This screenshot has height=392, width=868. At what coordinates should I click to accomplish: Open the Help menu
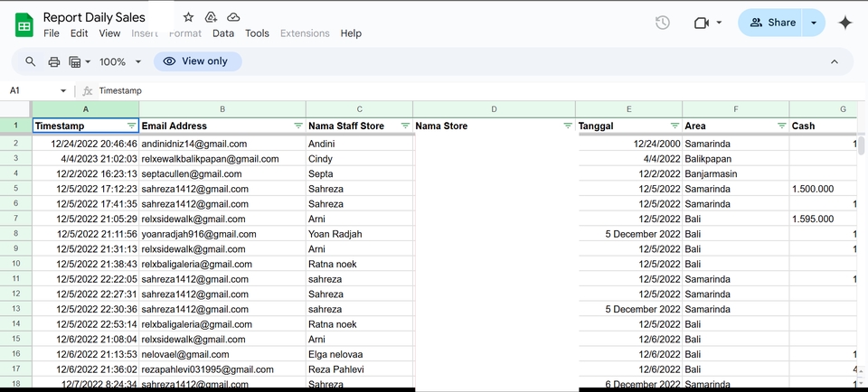pyautogui.click(x=351, y=33)
